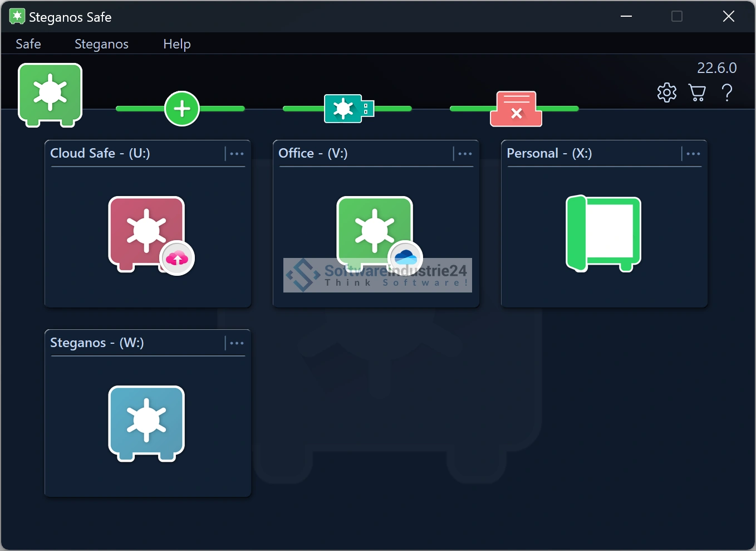
Task: Open the Safe menu
Action: [28, 44]
